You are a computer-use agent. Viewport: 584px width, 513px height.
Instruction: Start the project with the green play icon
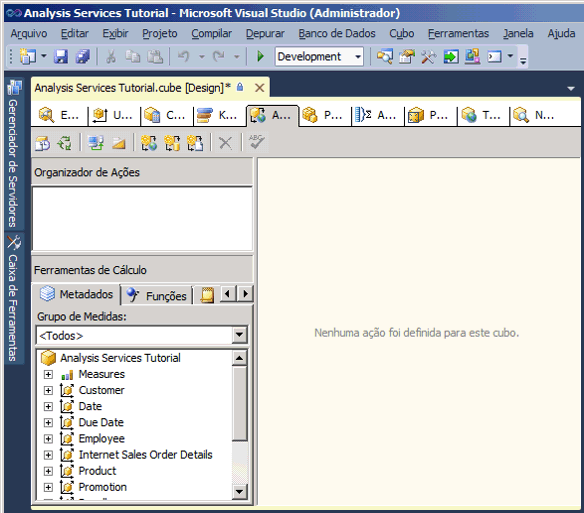coord(260,57)
